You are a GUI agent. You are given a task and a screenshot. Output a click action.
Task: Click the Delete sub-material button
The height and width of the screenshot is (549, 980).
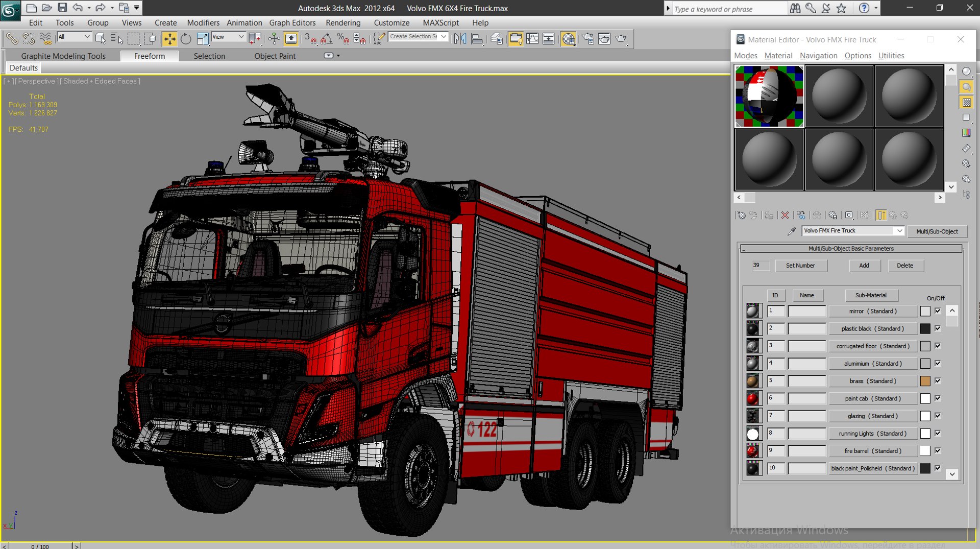coord(905,266)
